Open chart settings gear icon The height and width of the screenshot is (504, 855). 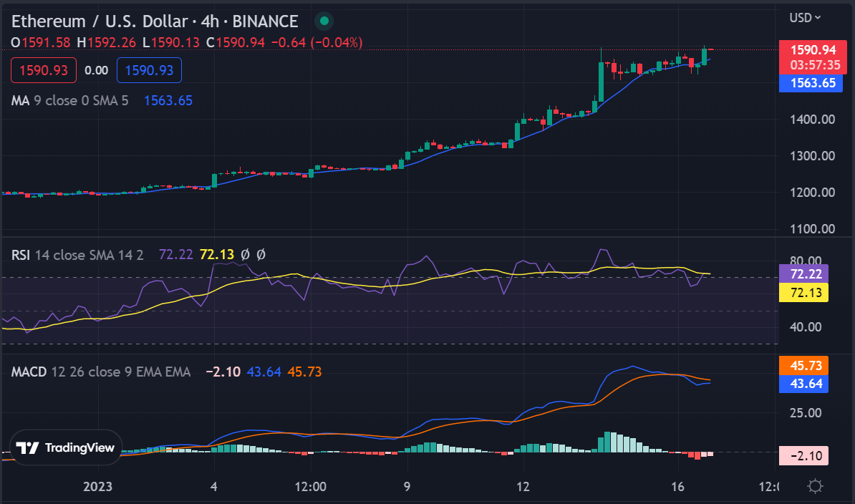815,486
